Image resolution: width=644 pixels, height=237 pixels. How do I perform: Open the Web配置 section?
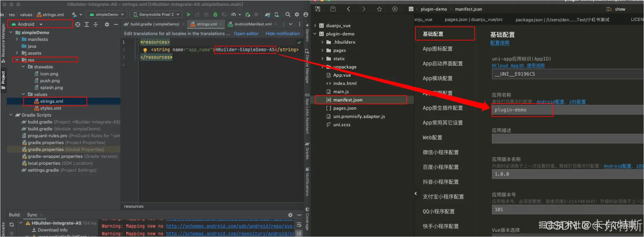click(x=432, y=138)
